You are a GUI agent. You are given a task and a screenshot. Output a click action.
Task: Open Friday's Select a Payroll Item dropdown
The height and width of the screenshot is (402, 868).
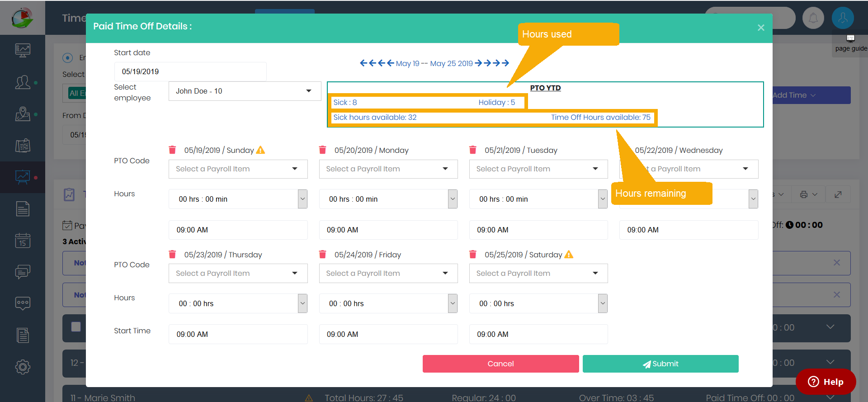point(388,274)
